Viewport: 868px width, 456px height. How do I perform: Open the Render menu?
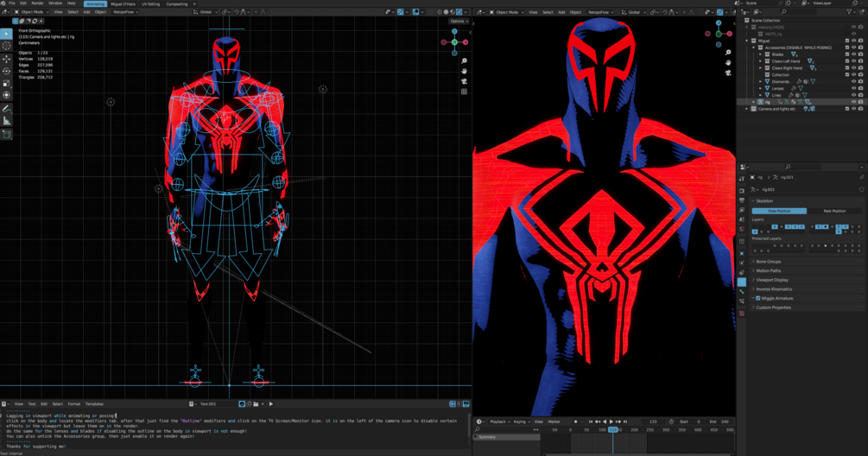click(37, 3)
